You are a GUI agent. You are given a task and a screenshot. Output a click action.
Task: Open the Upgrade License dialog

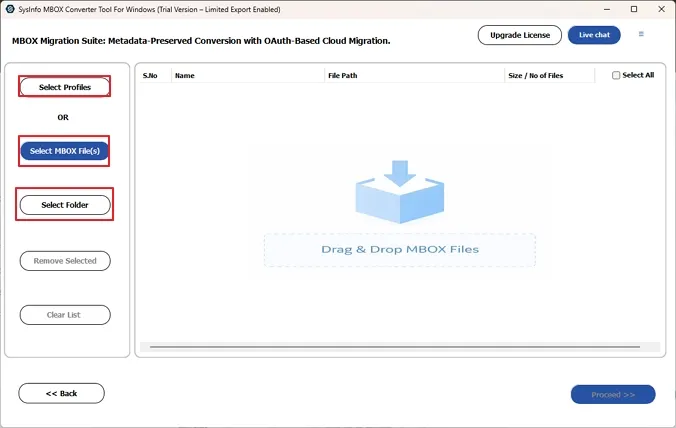(x=520, y=35)
